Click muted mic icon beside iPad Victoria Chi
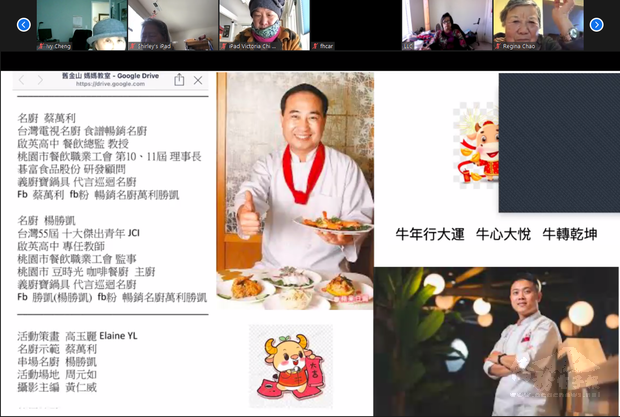Viewport: 620px width, 417px height. coord(224,46)
